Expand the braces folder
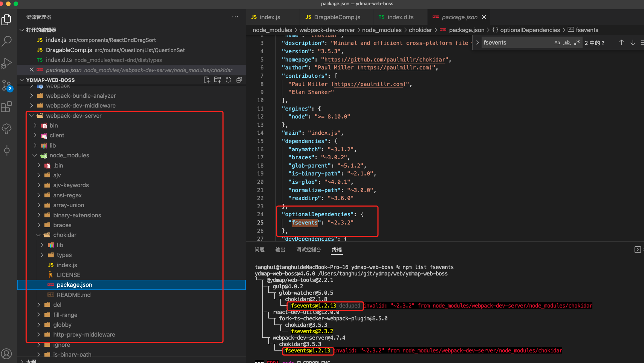This screenshot has height=363, width=644. 39,225
